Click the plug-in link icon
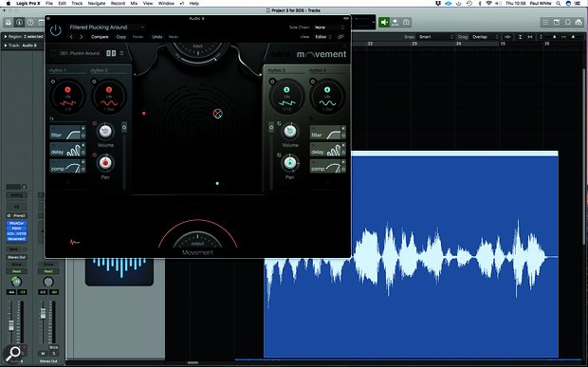 point(340,37)
